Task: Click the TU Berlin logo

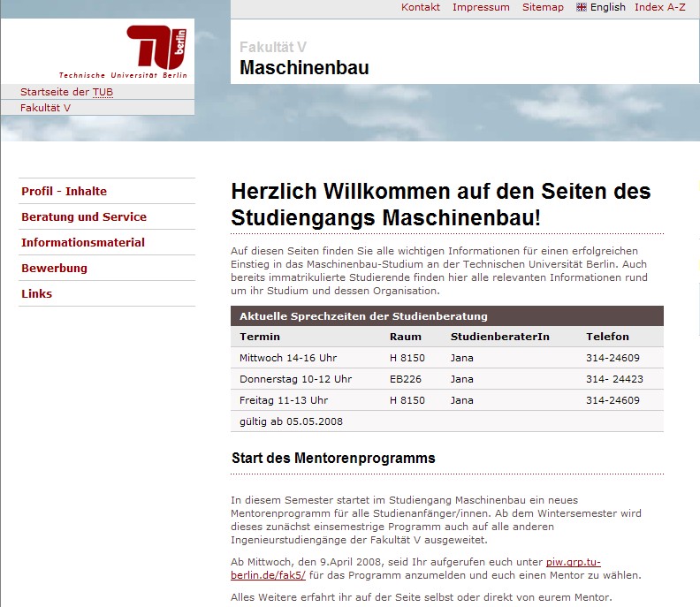Action: pyautogui.click(x=156, y=47)
